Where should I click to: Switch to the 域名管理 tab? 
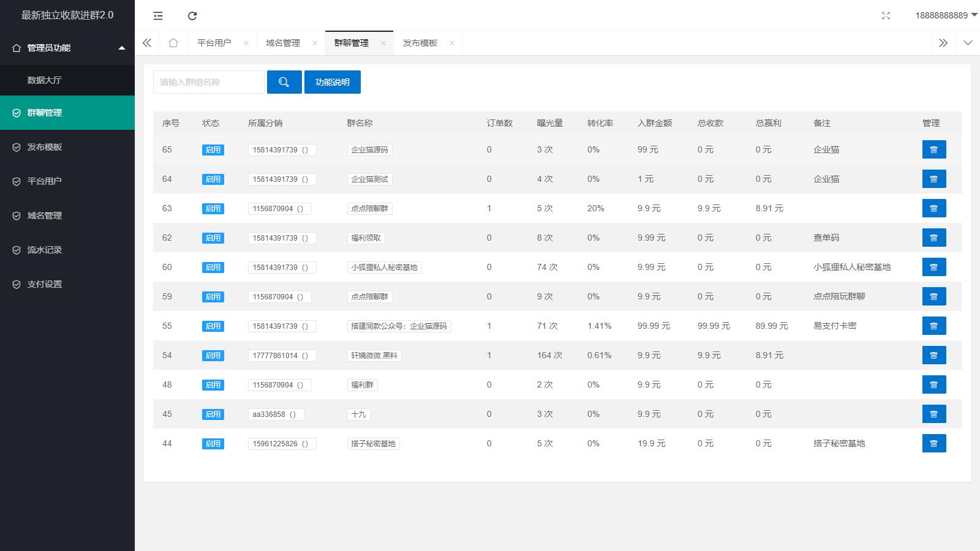(x=283, y=43)
